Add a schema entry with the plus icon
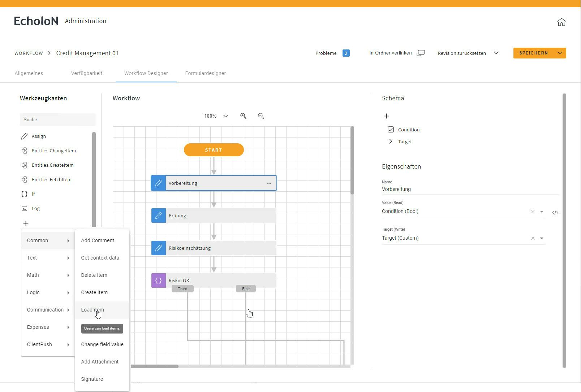This screenshot has height=392, width=581. pos(386,116)
